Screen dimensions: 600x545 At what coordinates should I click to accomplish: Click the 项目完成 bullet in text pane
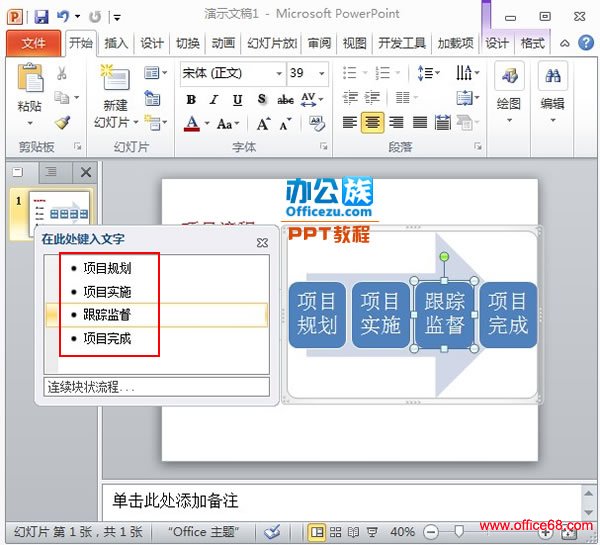pos(107,339)
